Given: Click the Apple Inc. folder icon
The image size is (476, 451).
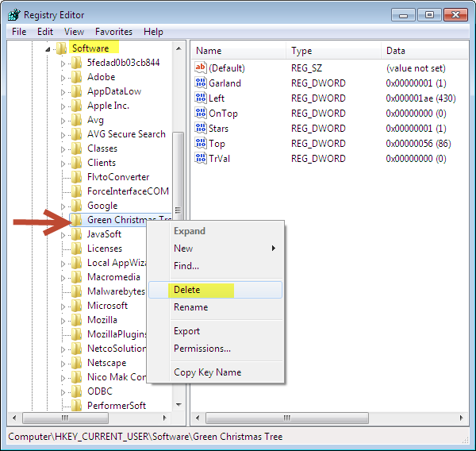Looking at the screenshot, I should (x=76, y=106).
